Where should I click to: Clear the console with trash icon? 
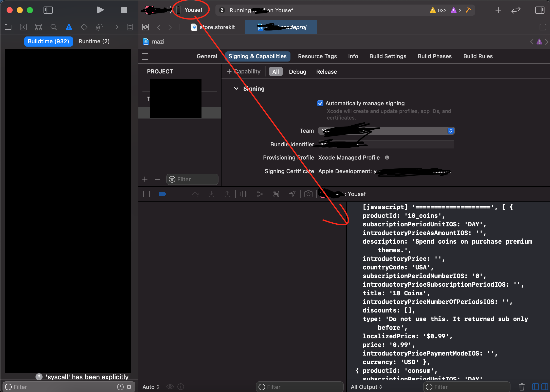522,387
